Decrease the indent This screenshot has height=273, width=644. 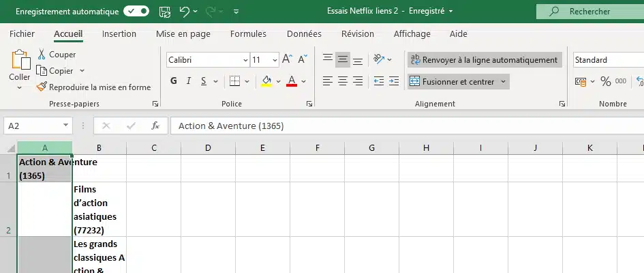379,81
